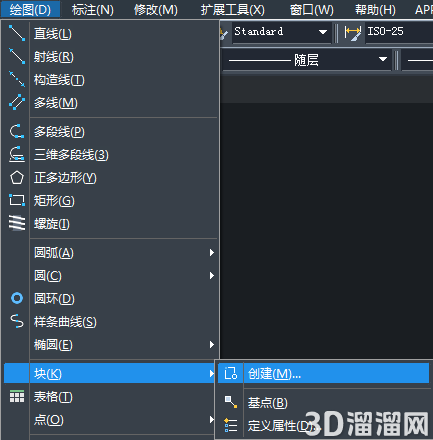Click the Donut icon beside 圆环(D)
Viewport: 433px width, 440px height.
pos(17,298)
